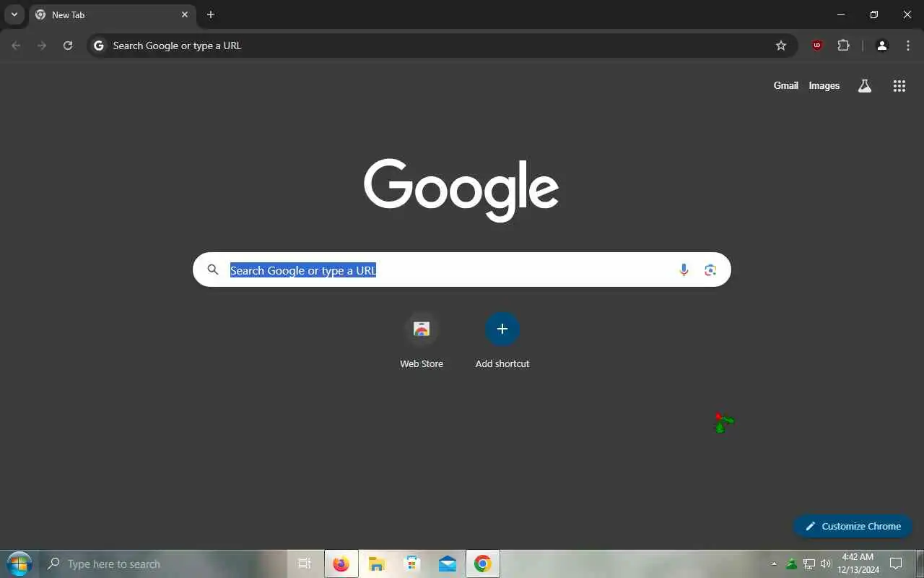Open the Extensions puzzle menu
924x578 pixels.
pyautogui.click(x=843, y=46)
